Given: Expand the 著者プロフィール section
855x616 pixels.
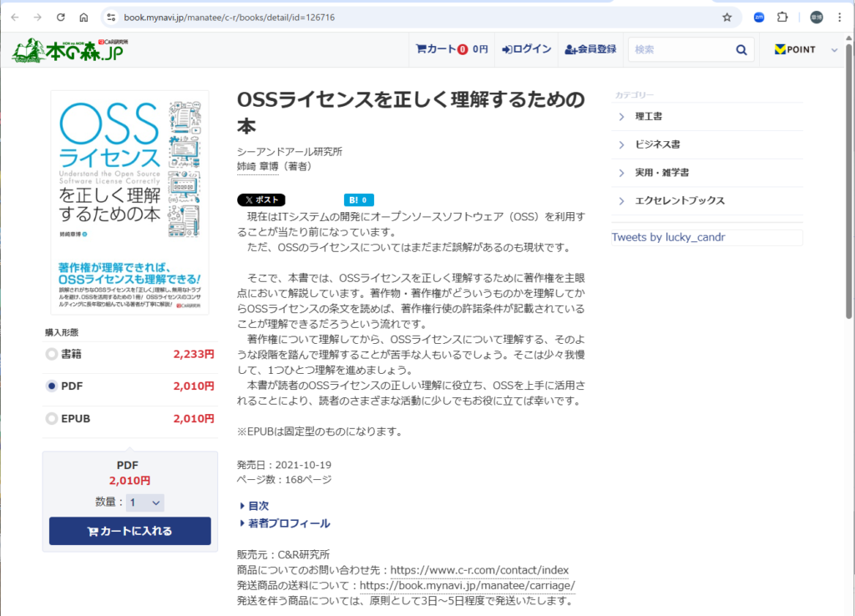Looking at the screenshot, I should 284,523.
